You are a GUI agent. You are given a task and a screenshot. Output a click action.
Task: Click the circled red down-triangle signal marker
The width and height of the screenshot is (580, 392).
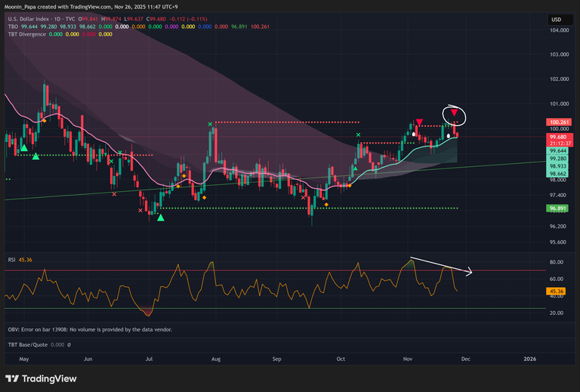(454, 114)
